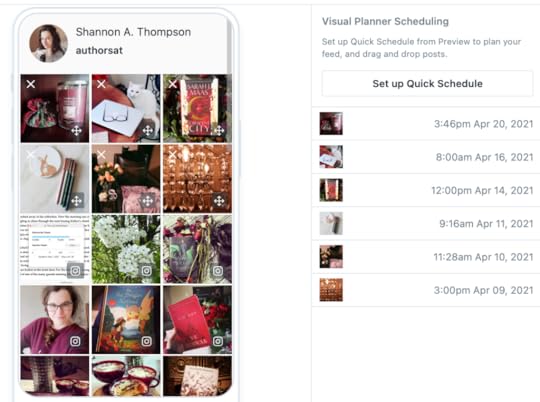Select the 12:00pm Apr 14, 2021 scheduled entry
540x402 pixels.
click(x=426, y=190)
